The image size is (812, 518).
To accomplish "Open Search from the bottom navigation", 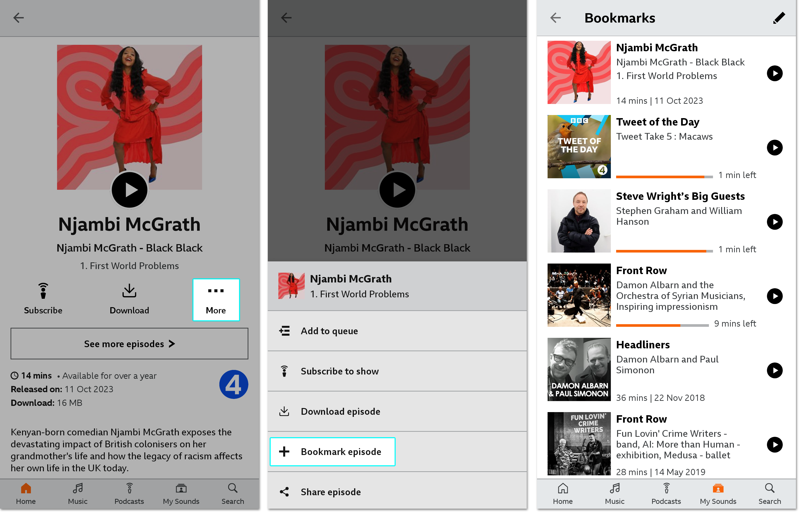I will click(232, 493).
